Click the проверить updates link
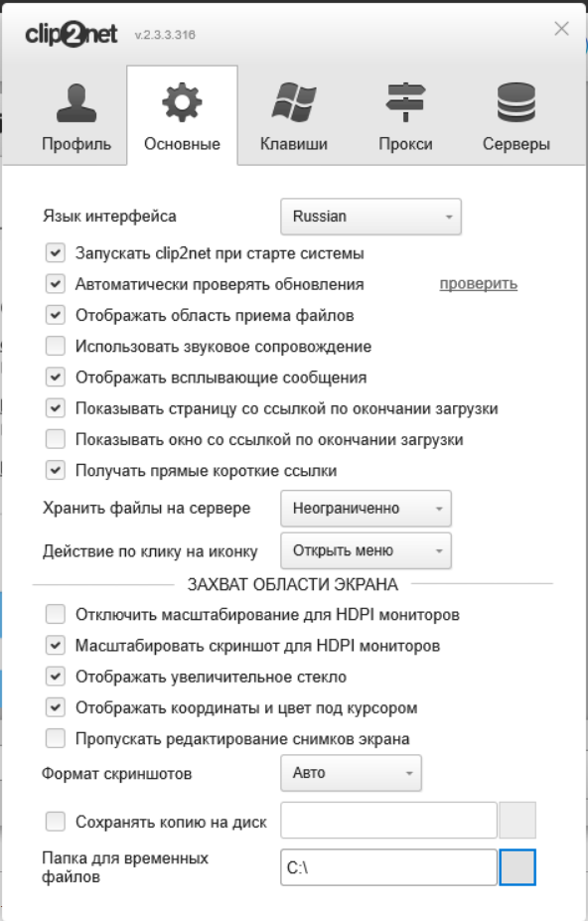 click(x=478, y=284)
